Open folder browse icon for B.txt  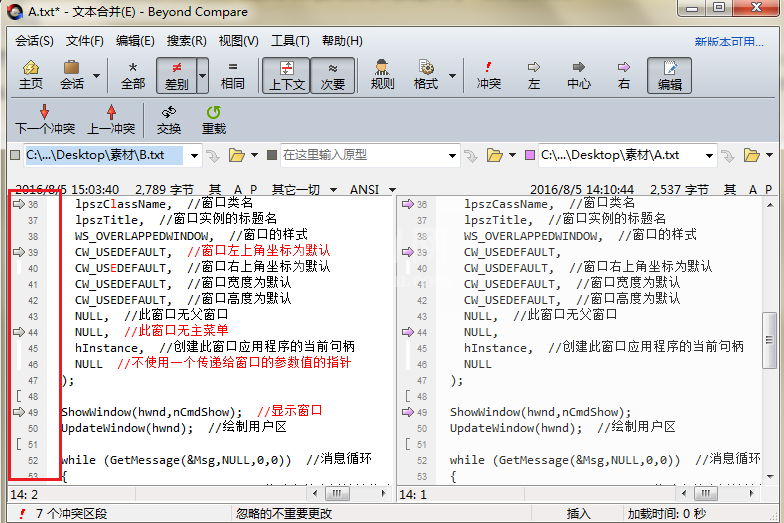(236, 156)
